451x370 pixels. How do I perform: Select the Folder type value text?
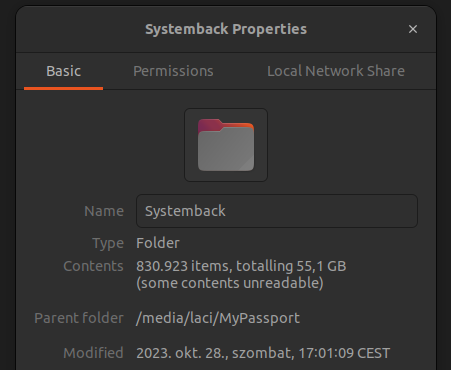pyautogui.click(x=158, y=243)
